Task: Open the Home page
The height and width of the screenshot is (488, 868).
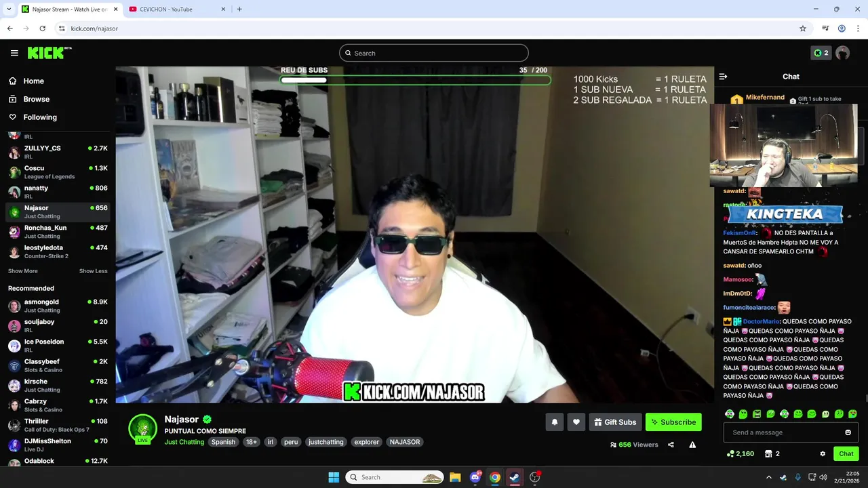Action: 33,81
